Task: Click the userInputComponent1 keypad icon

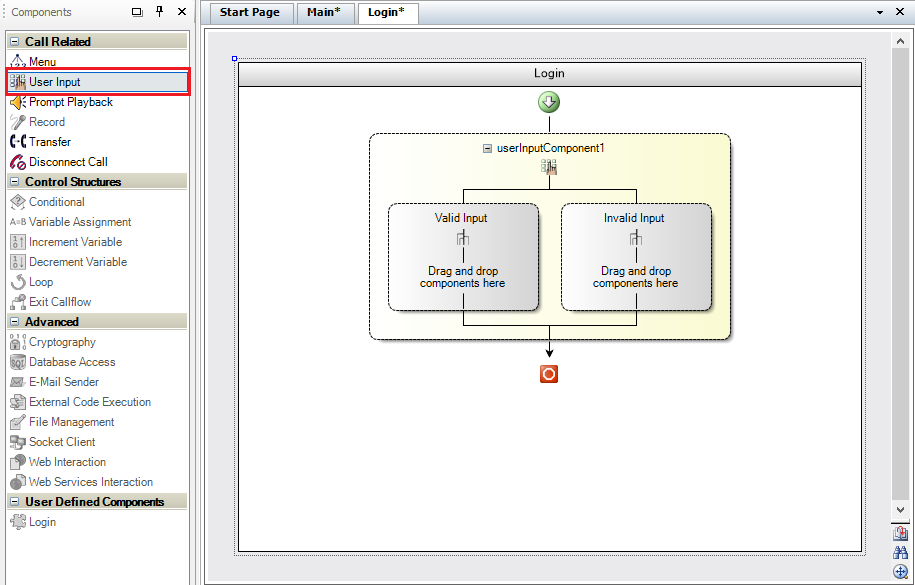Action: point(549,167)
